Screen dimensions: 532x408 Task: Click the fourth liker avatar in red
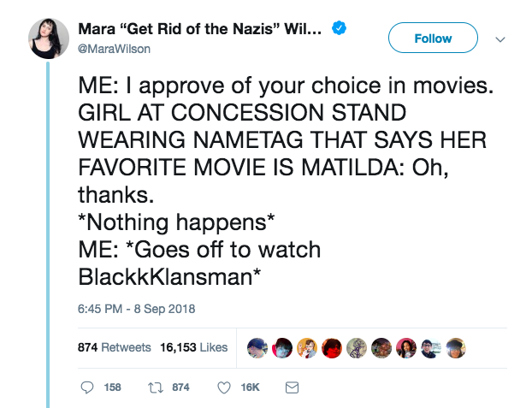[x=332, y=348]
